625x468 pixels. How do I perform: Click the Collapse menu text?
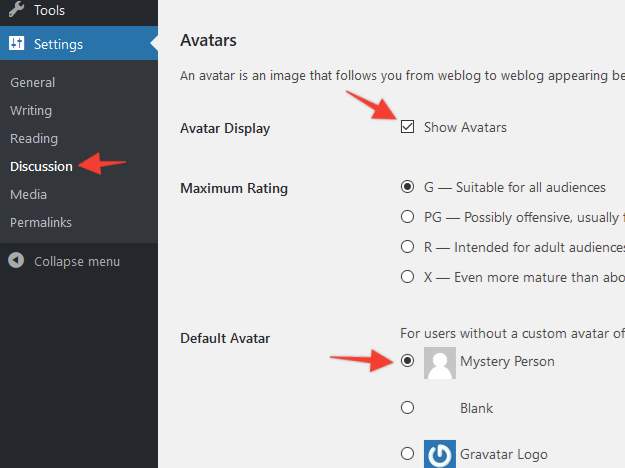tap(77, 262)
